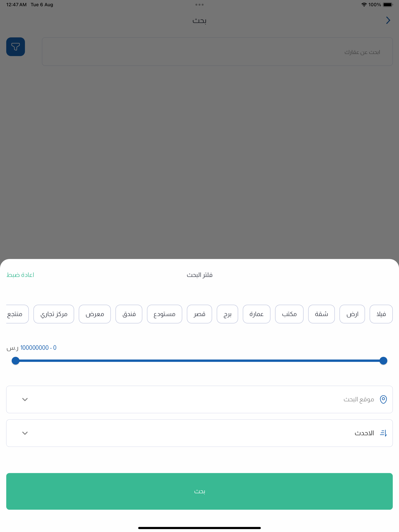Select the منتجع property type chip
Viewport: 399px width, 532px height.
(x=17, y=314)
